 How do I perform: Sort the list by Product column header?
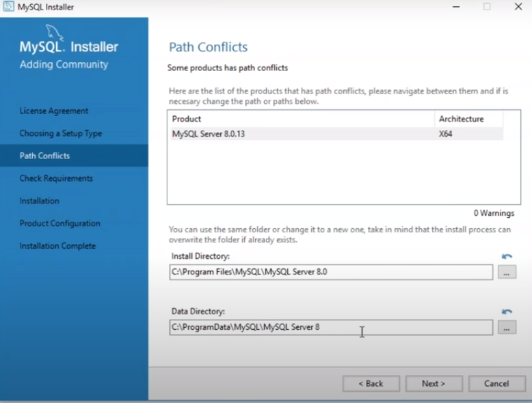[x=301, y=119]
